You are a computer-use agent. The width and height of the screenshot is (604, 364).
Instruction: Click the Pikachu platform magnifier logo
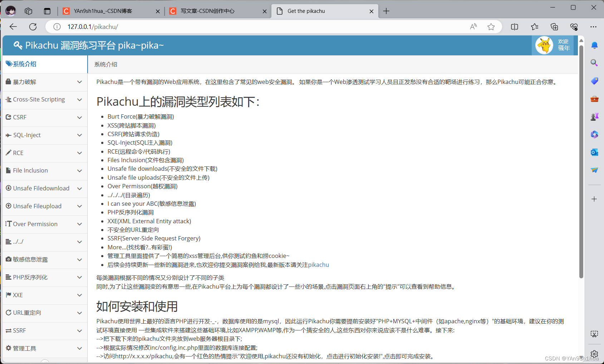tap(18, 45)
